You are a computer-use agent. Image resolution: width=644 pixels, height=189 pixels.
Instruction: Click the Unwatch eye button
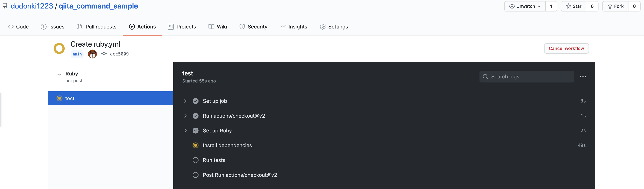pos(525,6)
